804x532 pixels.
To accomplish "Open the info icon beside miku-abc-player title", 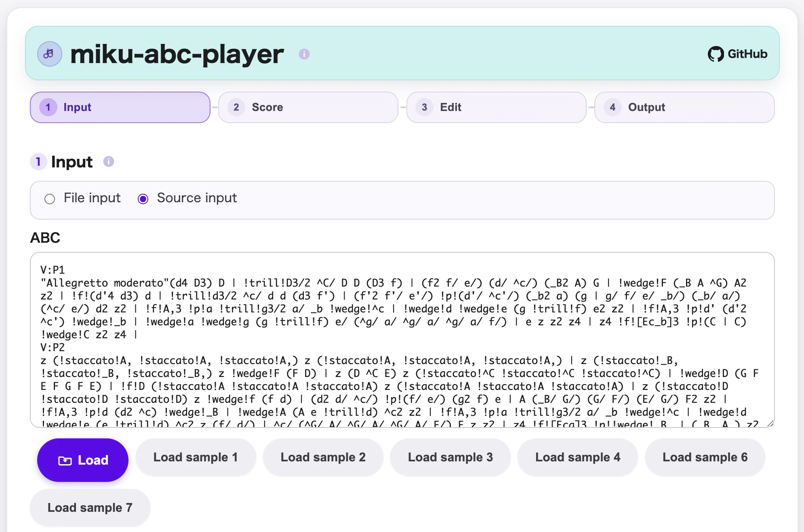I will (304, 54).
